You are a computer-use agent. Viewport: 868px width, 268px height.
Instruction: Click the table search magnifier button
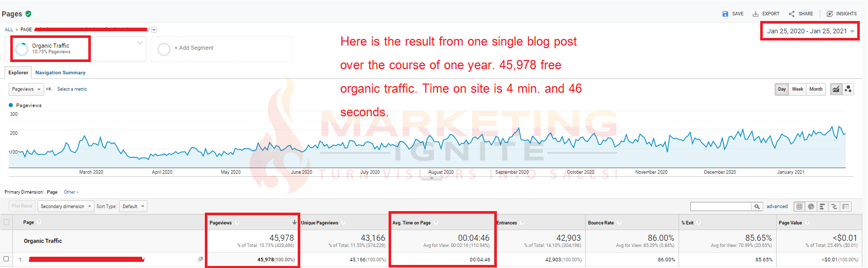(757, 207)
